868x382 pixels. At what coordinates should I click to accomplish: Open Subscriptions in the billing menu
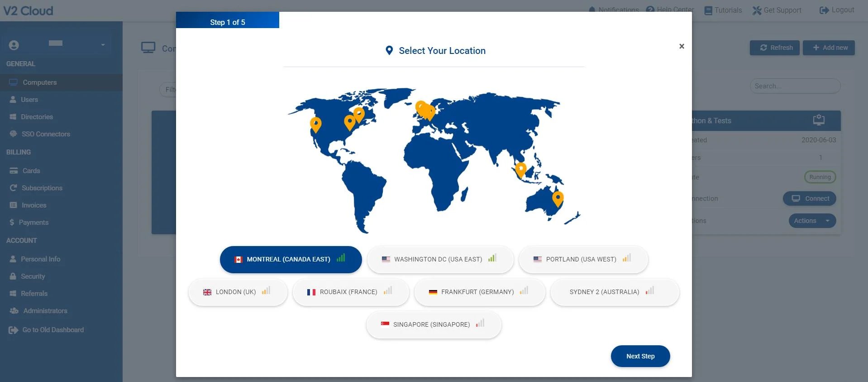(x=42, y=188)
